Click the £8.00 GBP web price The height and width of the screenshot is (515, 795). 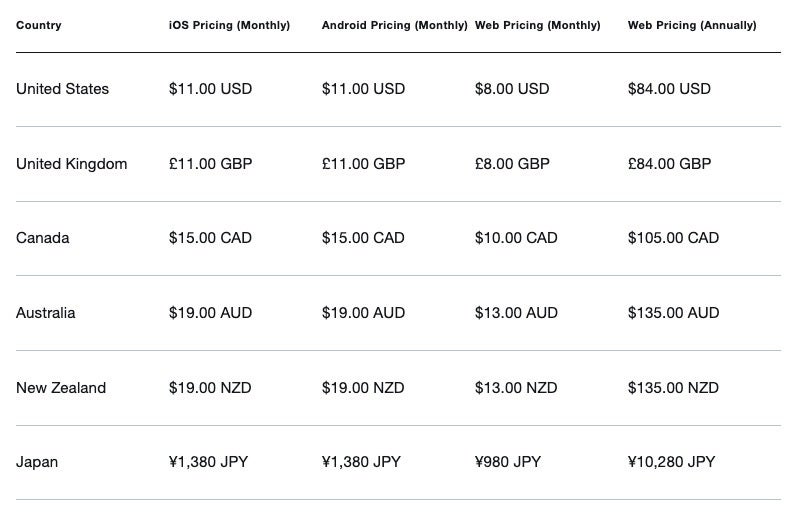coord(512,164)
